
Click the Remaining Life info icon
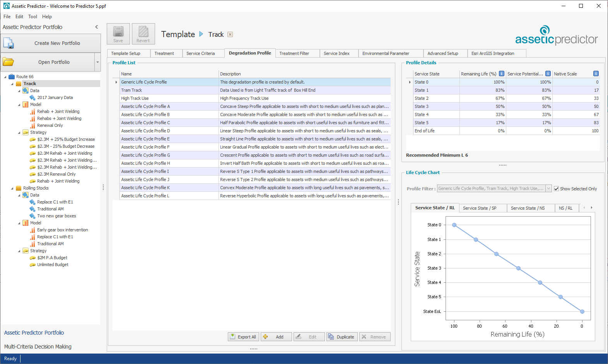501,73
